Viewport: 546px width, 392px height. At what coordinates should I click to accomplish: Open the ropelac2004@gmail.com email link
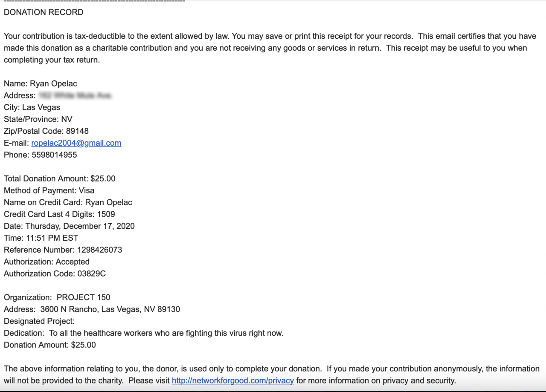pyautogui.click(x=76, y=143)
